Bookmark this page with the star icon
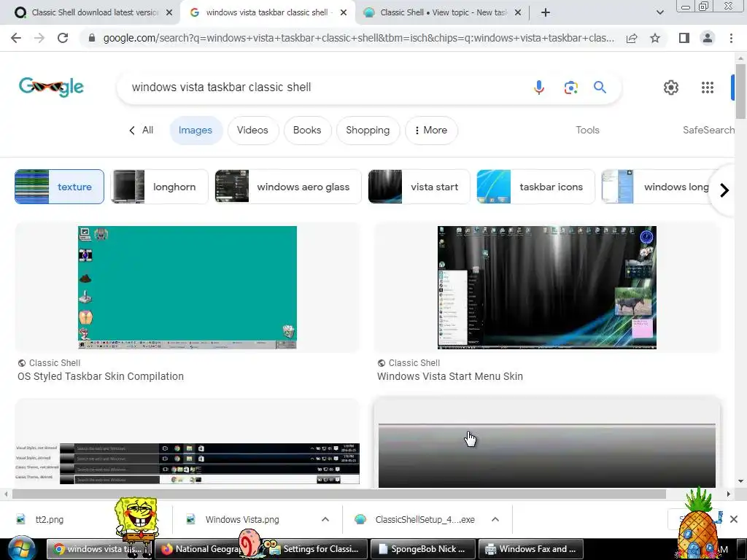This screenshot has width=747, height=560. click(655, 38)
